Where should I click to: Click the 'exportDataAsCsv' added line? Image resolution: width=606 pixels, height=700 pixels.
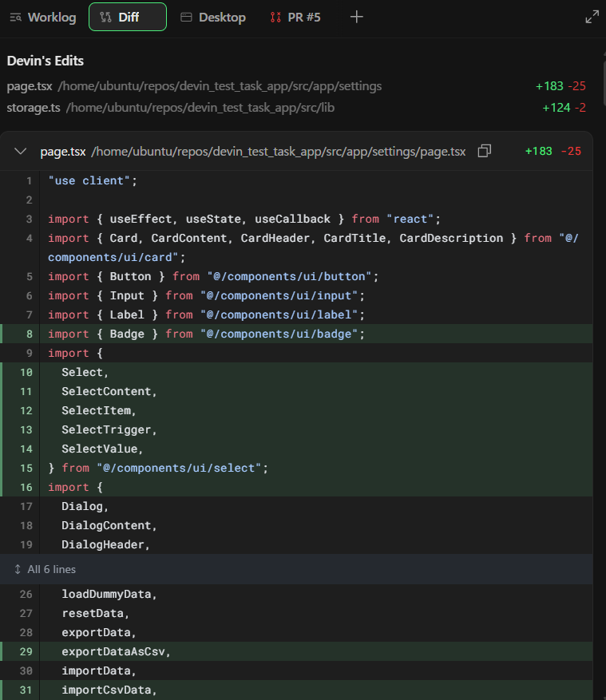point(117,651)
